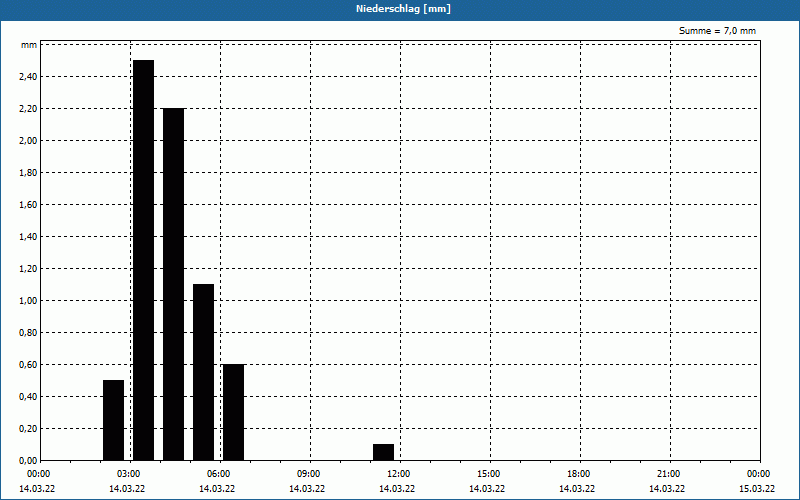Viewport: 800px width, 500px height.
Task: Click the 2,00 y-axis label
Action: click(28, 141)
